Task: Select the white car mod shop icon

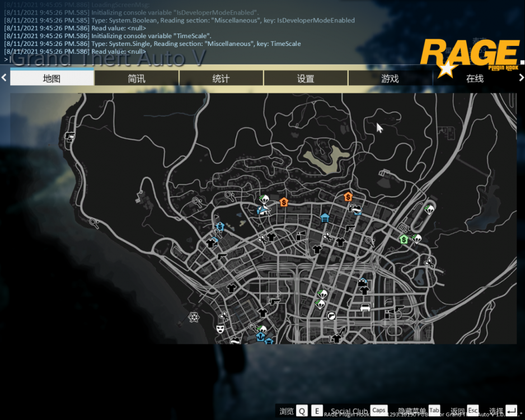Action: point(365,307)
